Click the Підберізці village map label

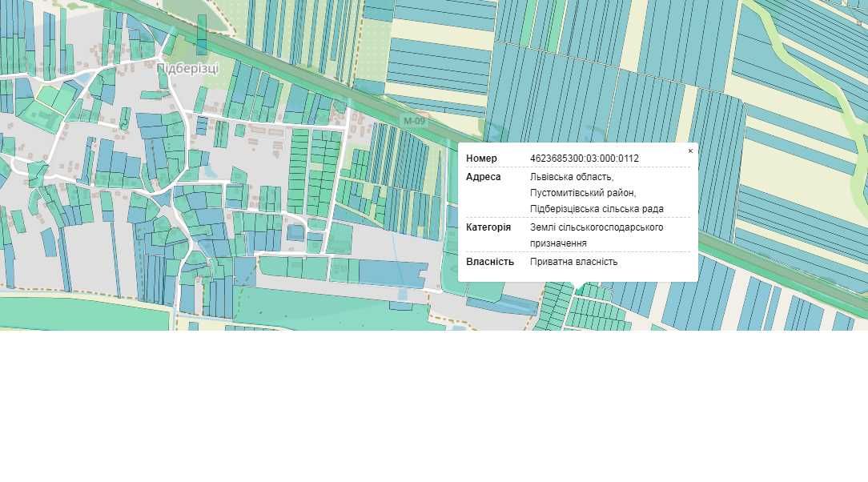(x=187, y=69)
